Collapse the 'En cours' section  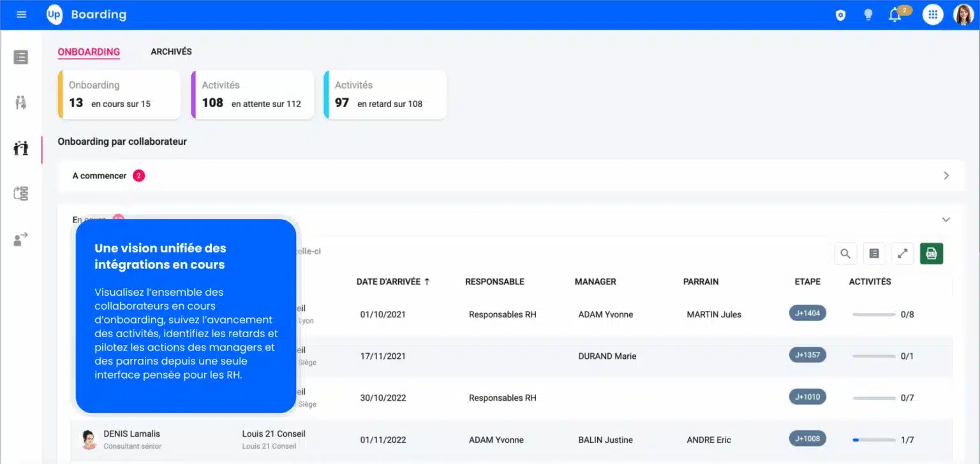click(x=946, y=219)
